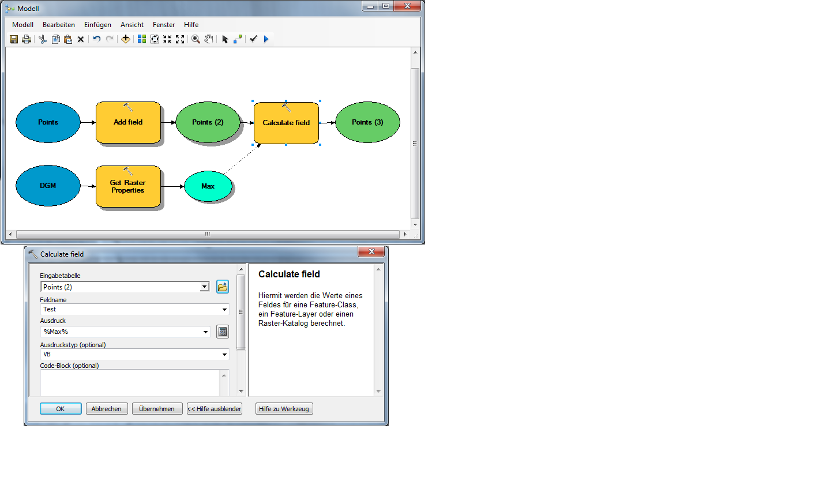The image size is (834, 504).
Task: Validate the model with checkmark icon
Action: [x=253, y=39]
